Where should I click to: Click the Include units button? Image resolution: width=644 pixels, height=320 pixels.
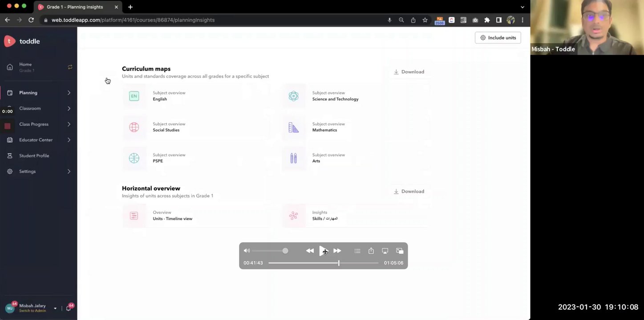point(498,38)
